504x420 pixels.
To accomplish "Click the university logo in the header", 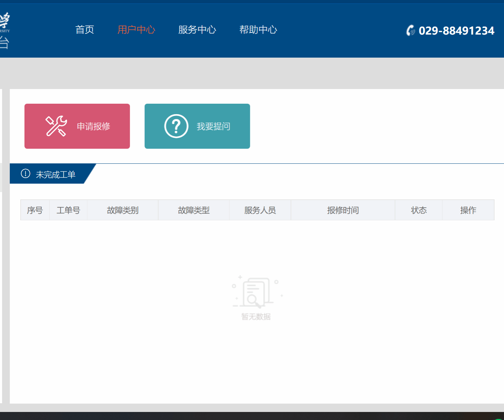I will pos(5,30).
